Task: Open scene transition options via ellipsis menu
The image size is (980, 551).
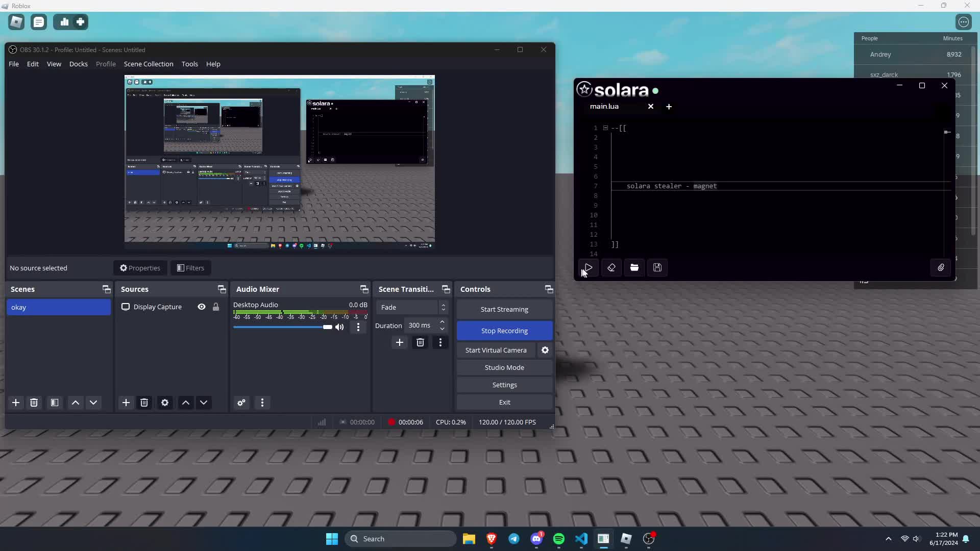Action: (440, 342)
